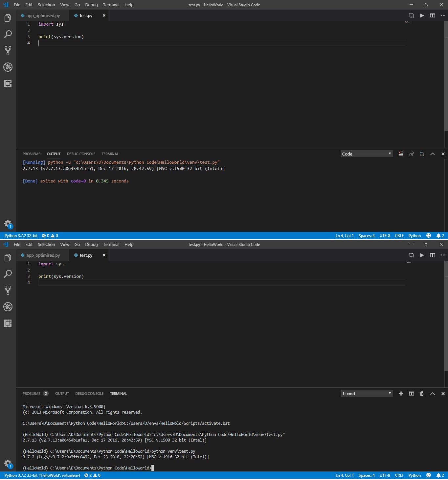Kill the active terminal via trash icon
Image resolution: width=448 pixels, height=480 pixels.
422,393
